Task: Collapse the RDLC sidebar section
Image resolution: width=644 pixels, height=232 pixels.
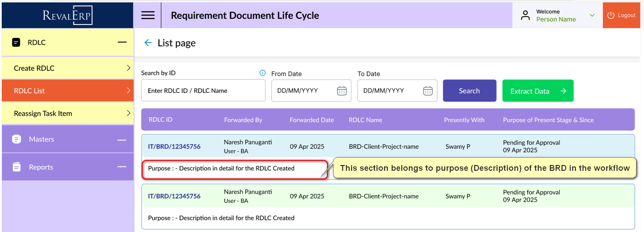Action: (x=122, y=42)
